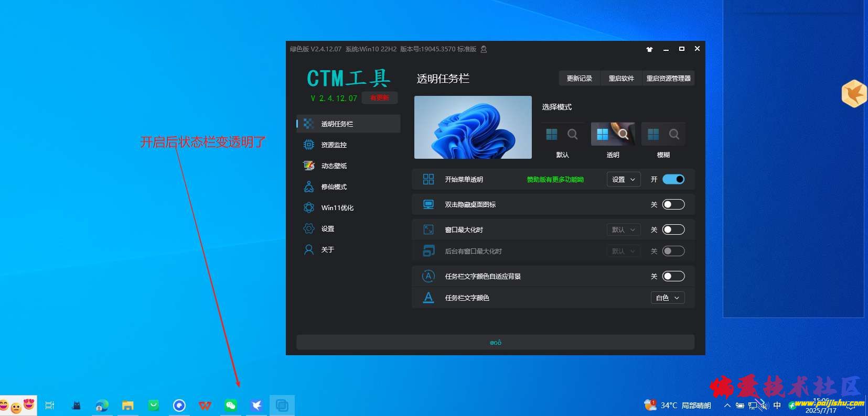Turn off 开始菜单透明 toggle
This screenshot has width=868, height=416.
673,180
